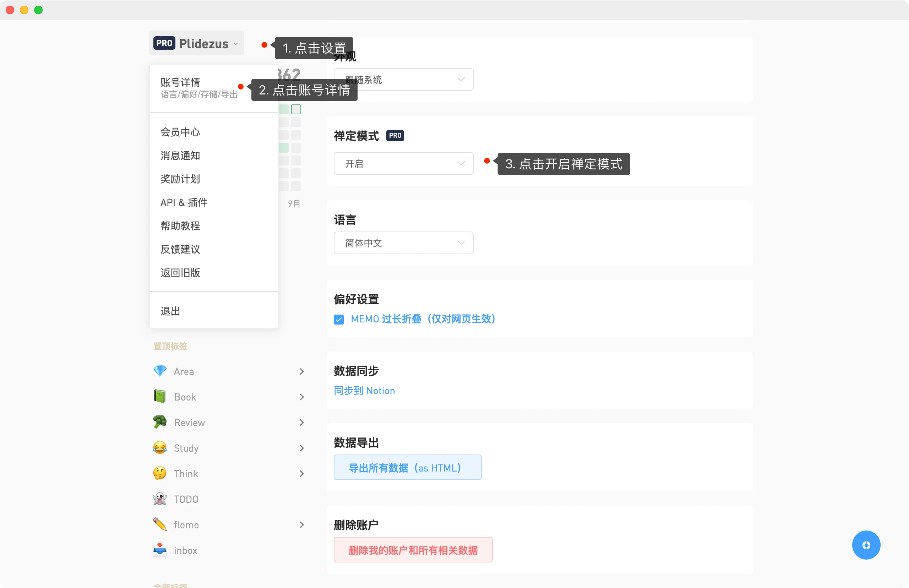The image size is (909, 588).
Task: Expand the Area tag chevron
Action: pyautogui.click(x=301, y=371)
